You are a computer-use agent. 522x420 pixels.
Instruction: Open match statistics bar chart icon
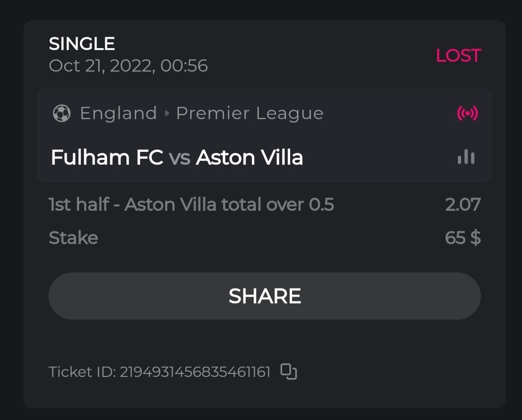click(466, 157)
